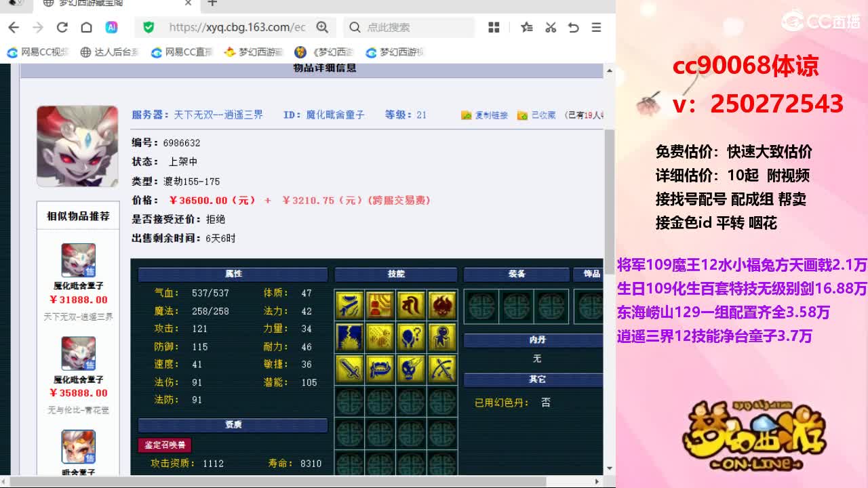Screen dimensions: 868x488
Task: Click the crossed blades skill icon
Action: 442,369
